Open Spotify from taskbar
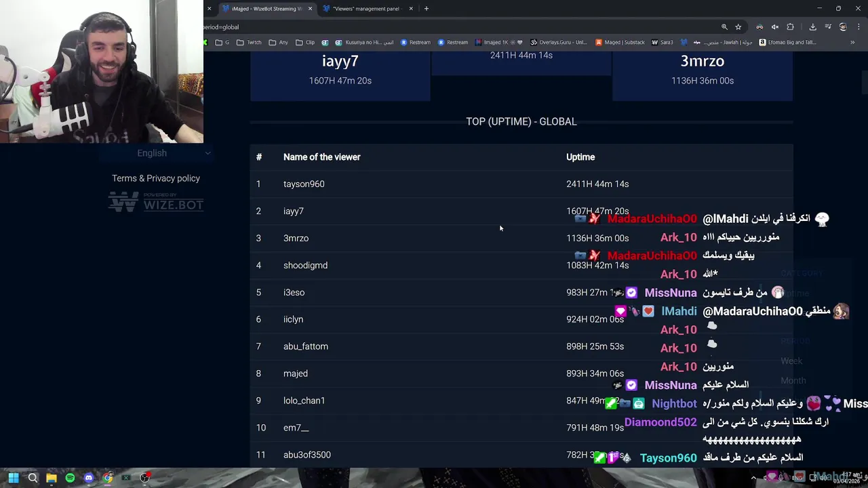This screenshot has width=868, height=488. click(70, 478)
